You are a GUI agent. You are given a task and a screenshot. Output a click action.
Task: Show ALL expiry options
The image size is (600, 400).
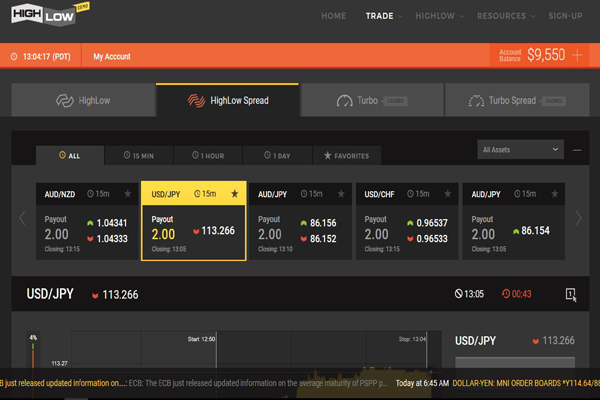coord(70,155)
